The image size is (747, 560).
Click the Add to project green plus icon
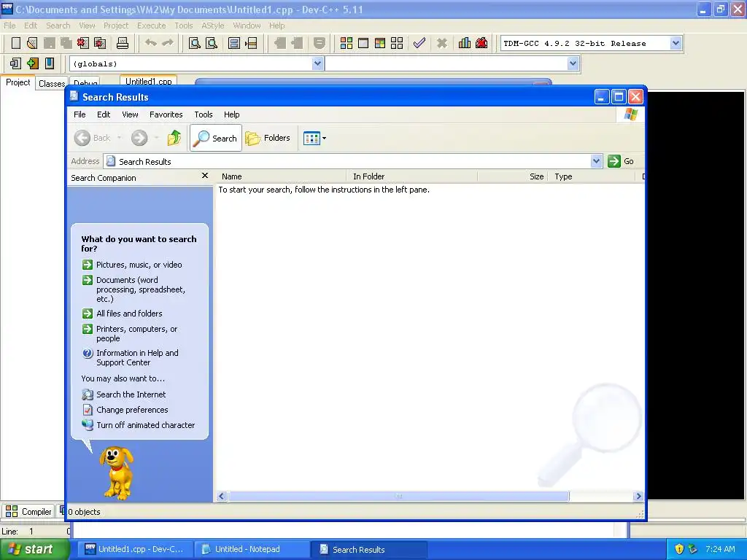pyautogui.click(x=32, y=63)
